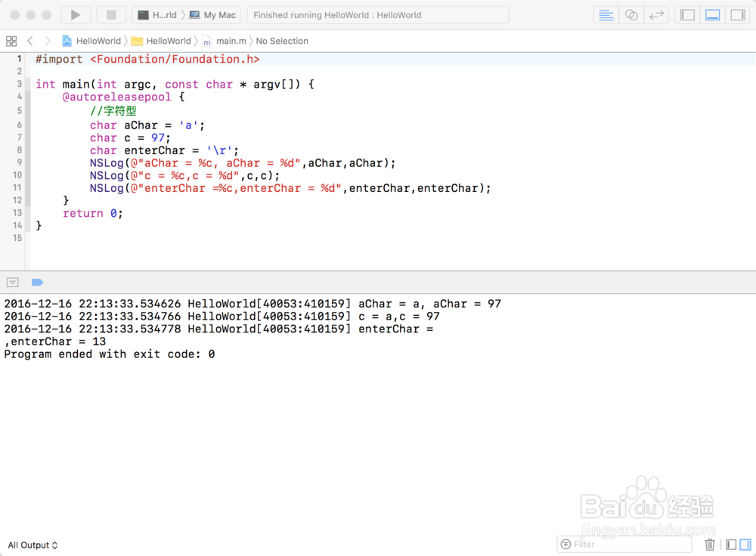Toggle the console view pane
Screen dimensions: 756x556
coord(745,545)
